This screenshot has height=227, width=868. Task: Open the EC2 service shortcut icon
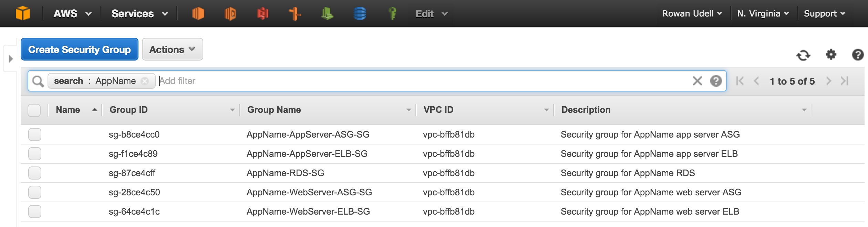(x=198, y=14)
